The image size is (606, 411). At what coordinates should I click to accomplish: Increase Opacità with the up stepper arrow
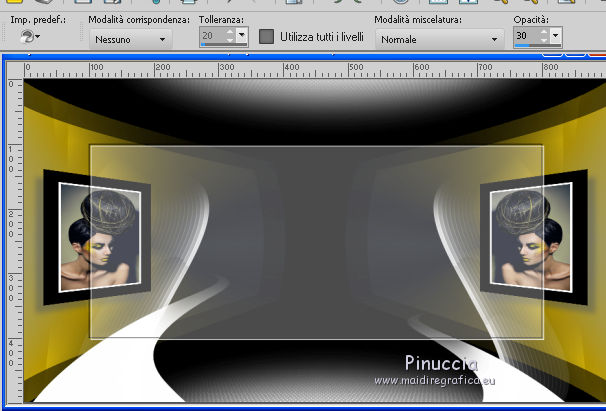(544, 32)
